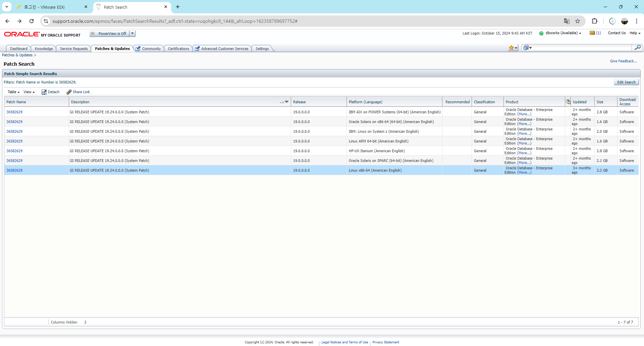Expand the dbworks (Available) user menu
The height and width of the screenshot is (346, 644).
pyautogui.click(x=563, y=33)
